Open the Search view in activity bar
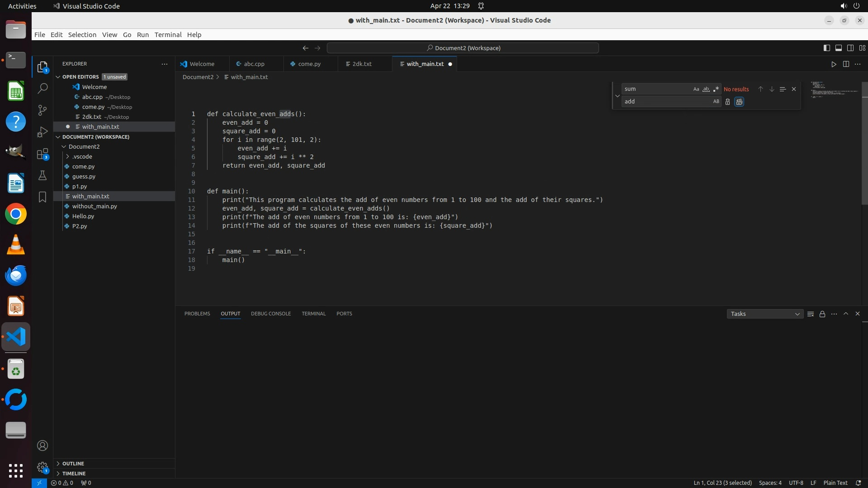The height and width of the screenshot is (488, 868). (42, 89)
